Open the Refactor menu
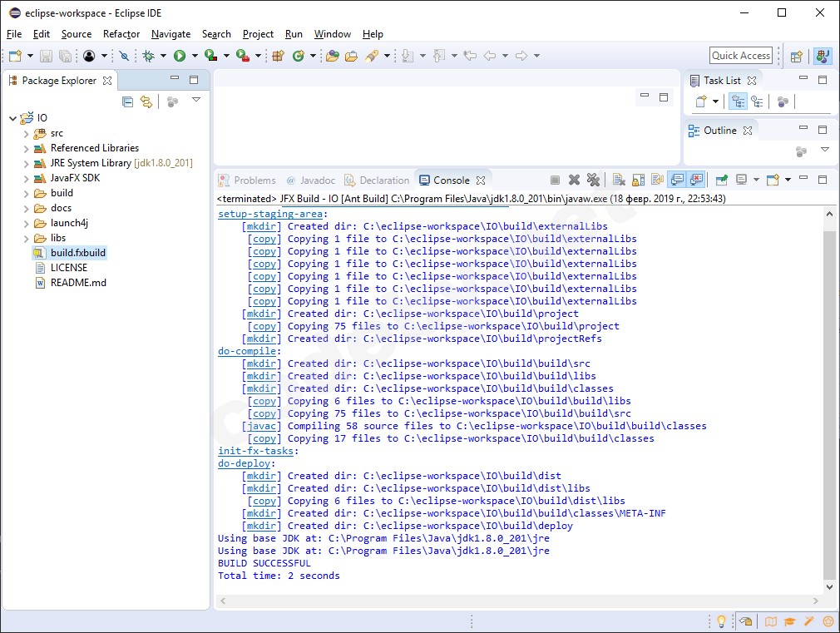The width and height of the screenshot is (840, 633). pyautogui.click(x=121, y=34)
